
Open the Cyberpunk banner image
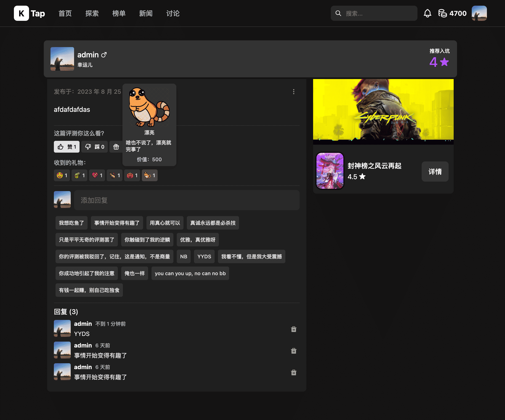[x=383, y=111]
